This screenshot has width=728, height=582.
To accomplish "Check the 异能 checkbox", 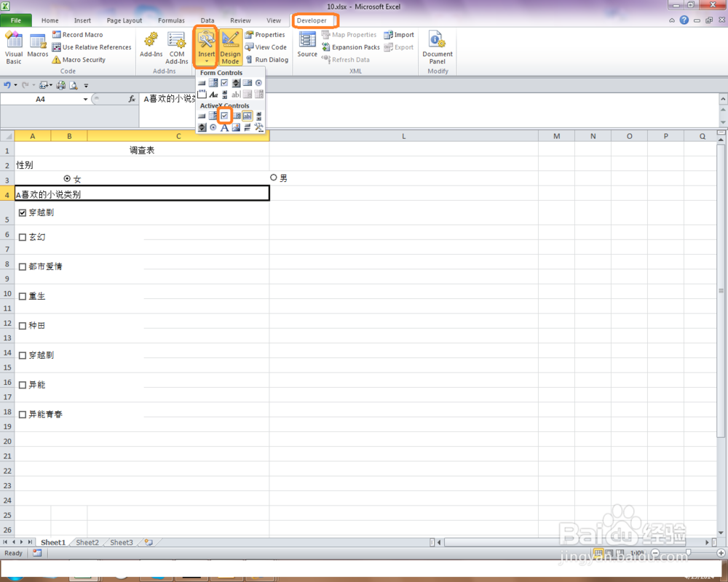I will pyautogui.click(x=23, y=385).
